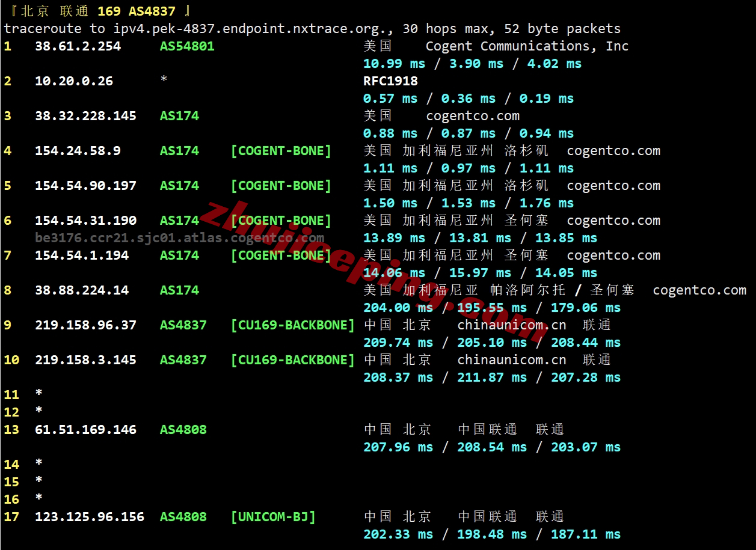This screenshot has height=550, width=756.
Task: Select hop 2 IP address 10.20.0.26
Action: pos(74,81)
